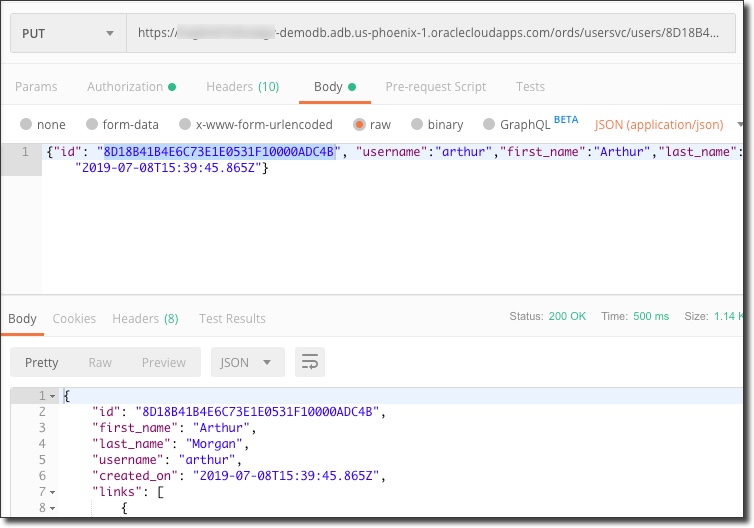754x528 pixels.
Task: Switch to the Params tab
Action: 36,87
